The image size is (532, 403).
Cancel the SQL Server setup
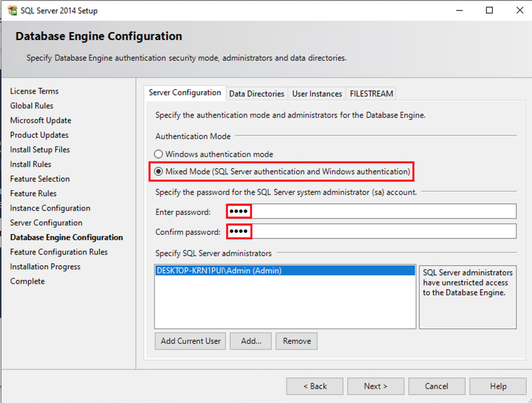click(437, 386)
